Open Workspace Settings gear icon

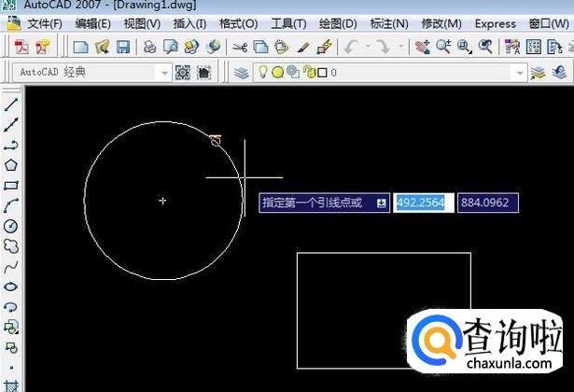tap(183, 73)
